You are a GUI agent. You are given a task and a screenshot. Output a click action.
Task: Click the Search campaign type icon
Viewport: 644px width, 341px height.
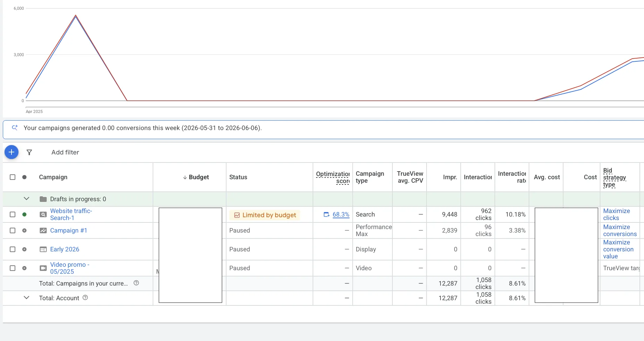[43, 214]
